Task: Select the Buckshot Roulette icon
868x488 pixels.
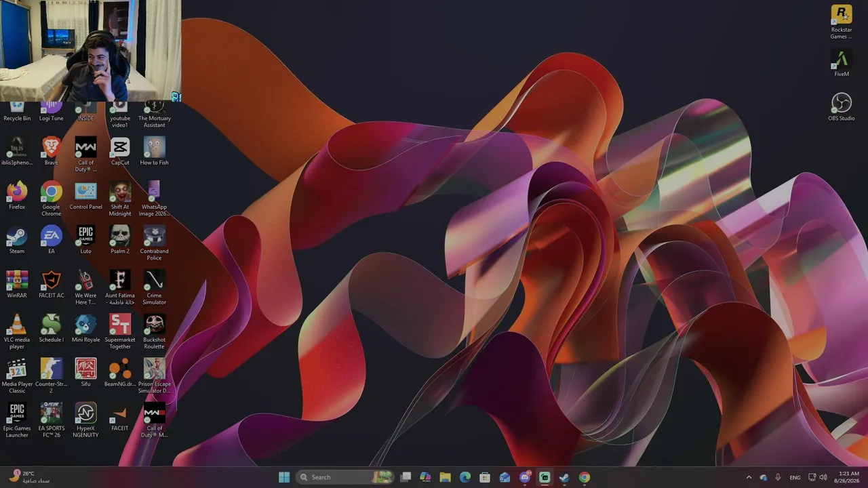Action: tap(154, 331)
